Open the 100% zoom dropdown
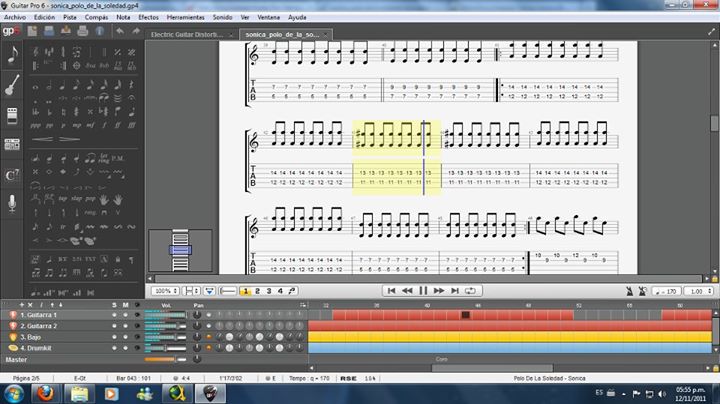720x404 pixels. pyautogui.click(x=166, y=291)
